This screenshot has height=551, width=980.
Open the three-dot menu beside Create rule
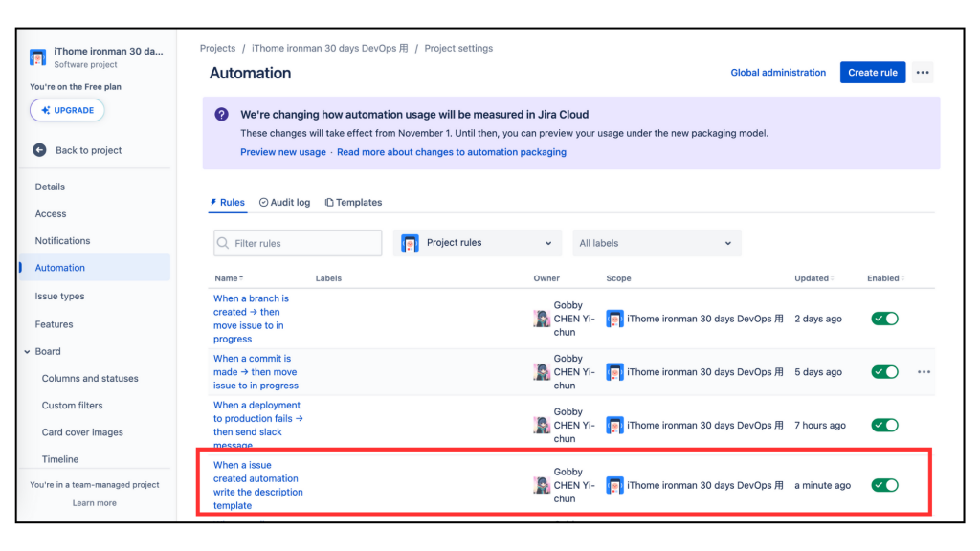click(x=923, y=73)
